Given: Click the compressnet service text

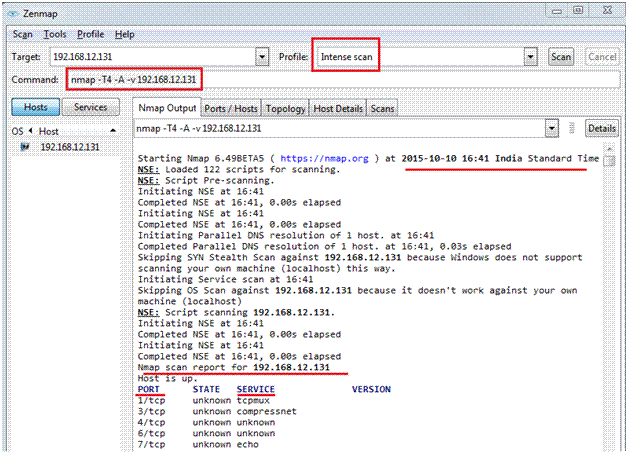Looking at the screenshot, I should pyautogui.click(x=266, y=411).
